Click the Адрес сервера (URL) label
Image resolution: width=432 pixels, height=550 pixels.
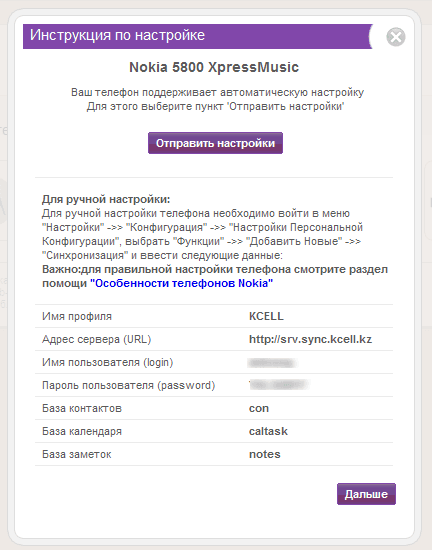coord(96,339)
